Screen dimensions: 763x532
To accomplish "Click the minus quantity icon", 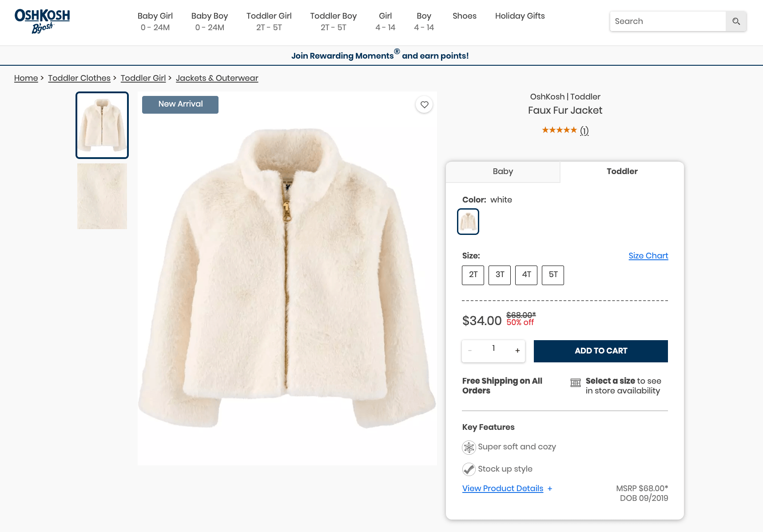I will coord(470,351).
